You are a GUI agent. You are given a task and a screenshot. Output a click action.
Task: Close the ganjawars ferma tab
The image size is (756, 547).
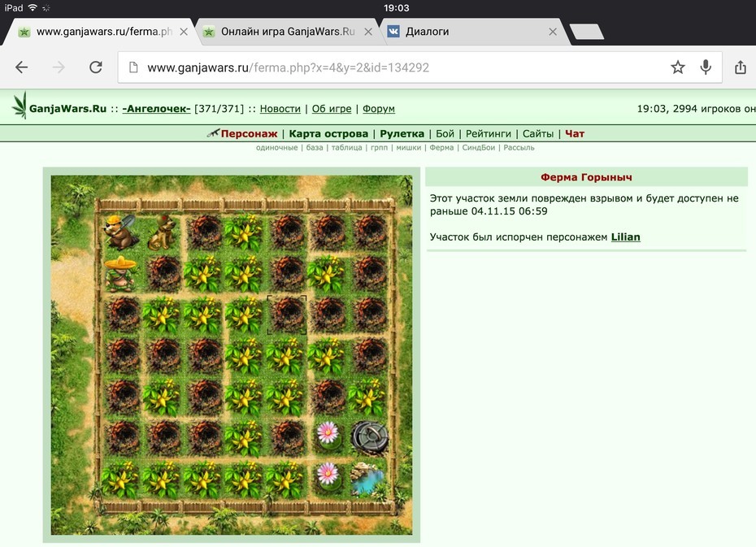pyautogui.click(x=184, y=32)
